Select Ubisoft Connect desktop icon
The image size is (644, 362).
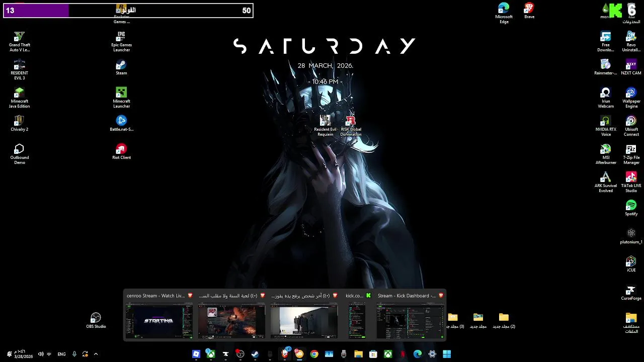pyautogui.click(x=631, y=126)
